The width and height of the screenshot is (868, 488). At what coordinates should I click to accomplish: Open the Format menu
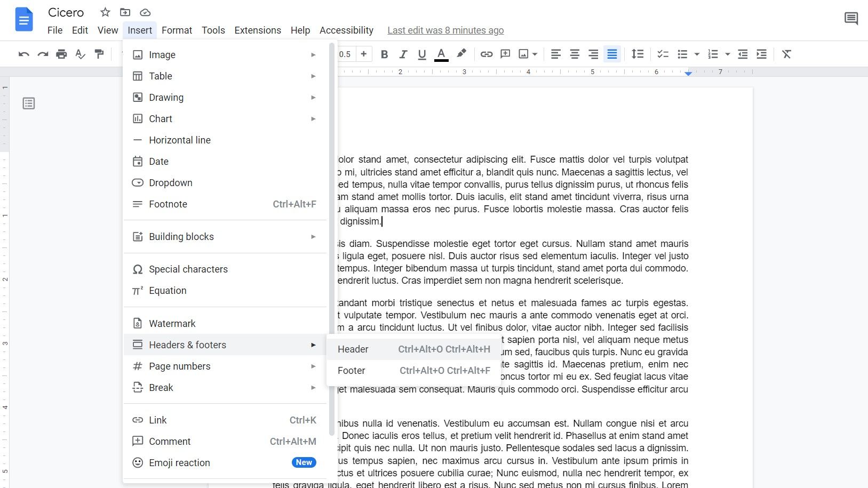(177, 30)
